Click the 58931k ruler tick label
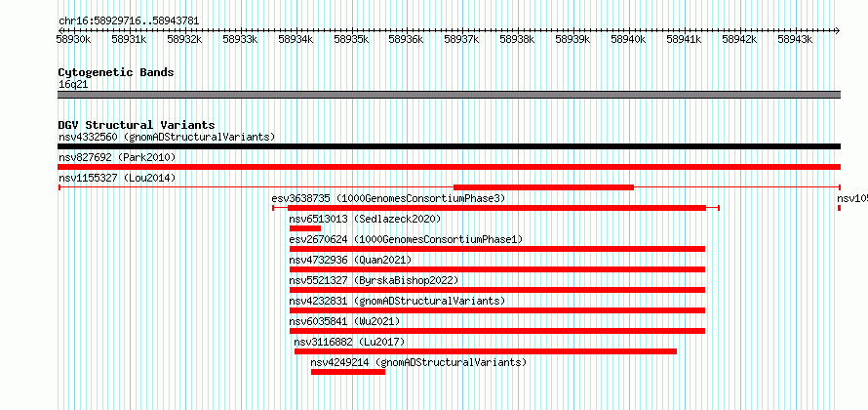This screenshot has width=868, height=410. 129,39
